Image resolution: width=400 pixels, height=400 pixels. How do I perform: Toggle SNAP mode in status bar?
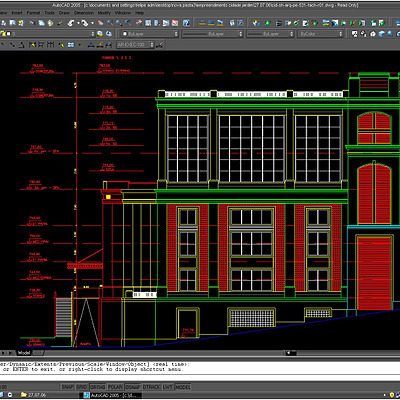pyautogui.click(x=68, y=387)
